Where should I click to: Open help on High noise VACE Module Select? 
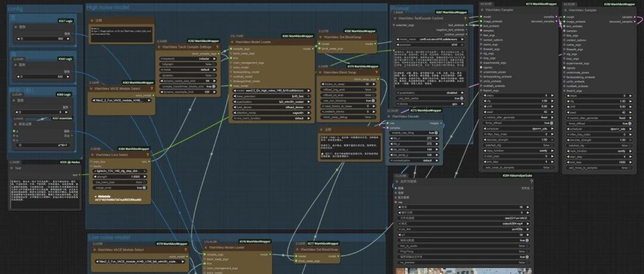[152, 88]
